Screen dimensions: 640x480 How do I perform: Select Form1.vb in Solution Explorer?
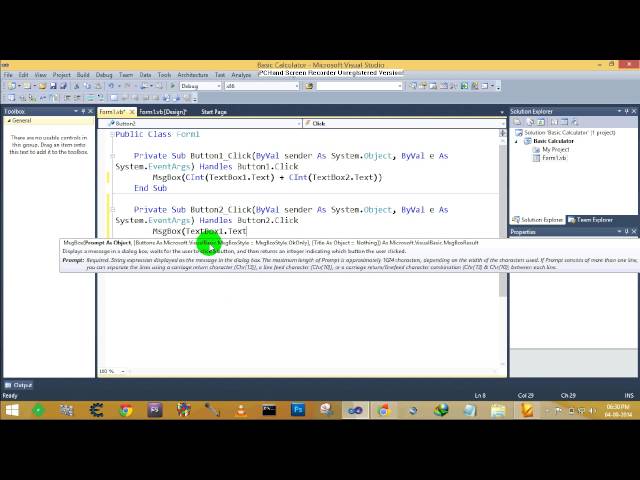coord(554,158)
